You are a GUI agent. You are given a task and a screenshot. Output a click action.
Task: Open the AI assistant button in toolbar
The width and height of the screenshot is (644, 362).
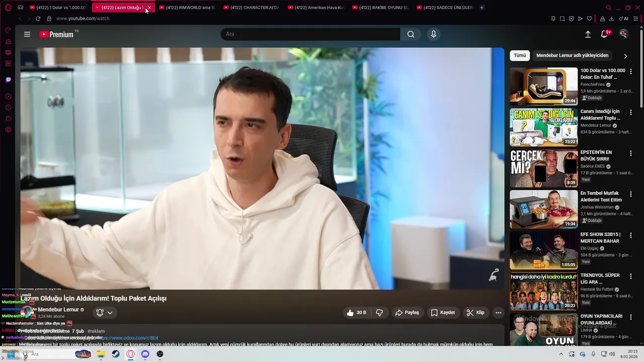point(623,19)
